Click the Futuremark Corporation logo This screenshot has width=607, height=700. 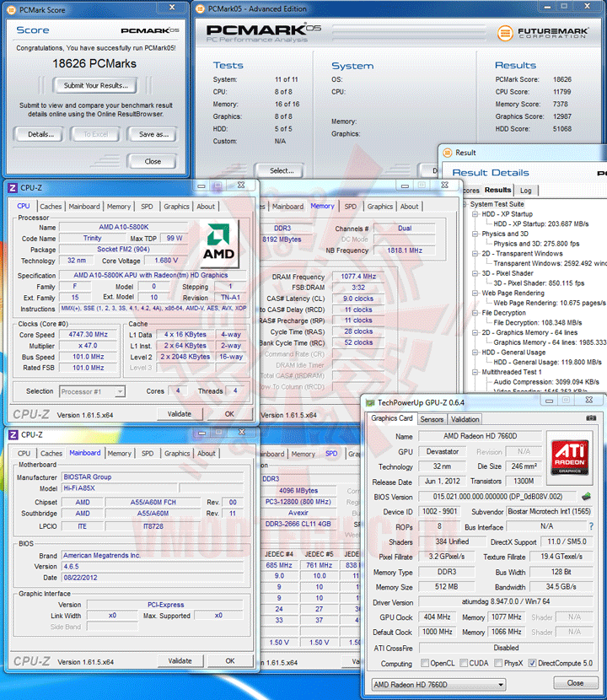coord(543,33)
